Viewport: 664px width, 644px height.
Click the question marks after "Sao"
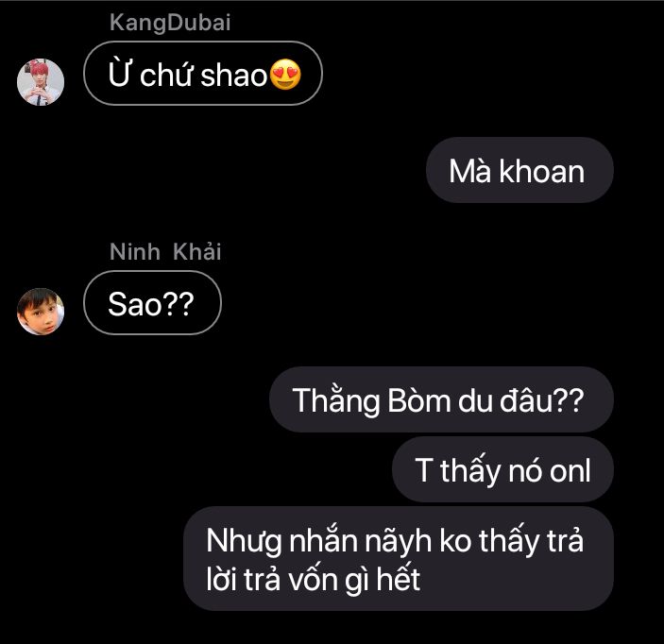click(178, 304)
